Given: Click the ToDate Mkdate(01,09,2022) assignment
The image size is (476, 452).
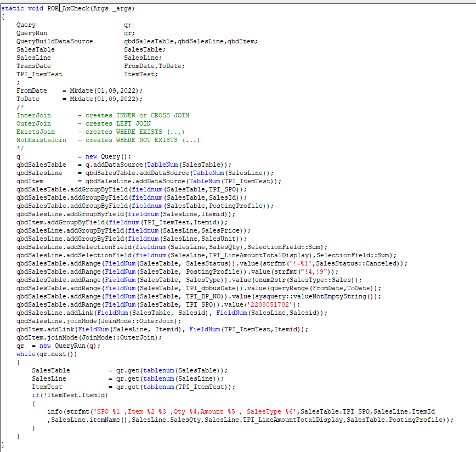Looking at the screenshot, I should pos(80,99).
